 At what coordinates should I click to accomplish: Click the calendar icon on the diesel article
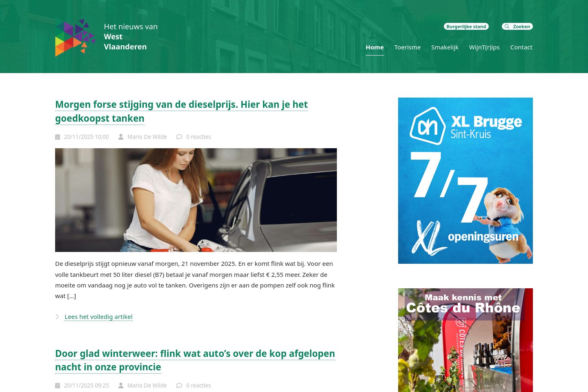click(58, 137)
